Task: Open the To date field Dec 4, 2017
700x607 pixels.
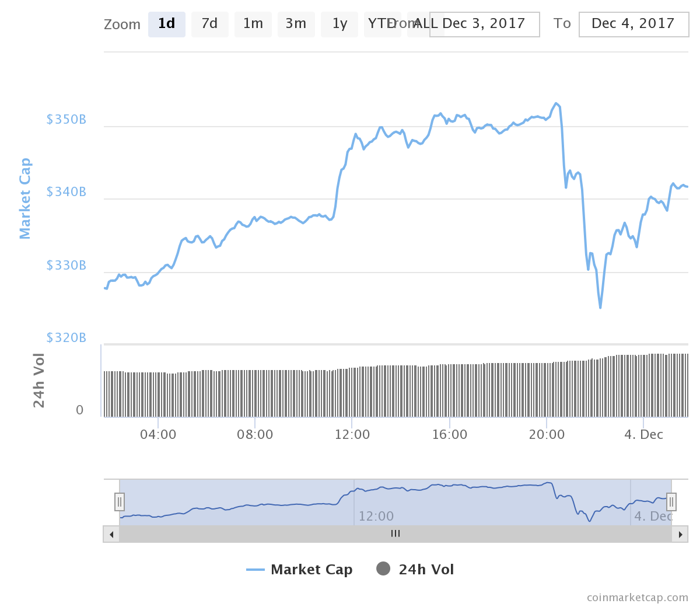Action: coord(633,25)
